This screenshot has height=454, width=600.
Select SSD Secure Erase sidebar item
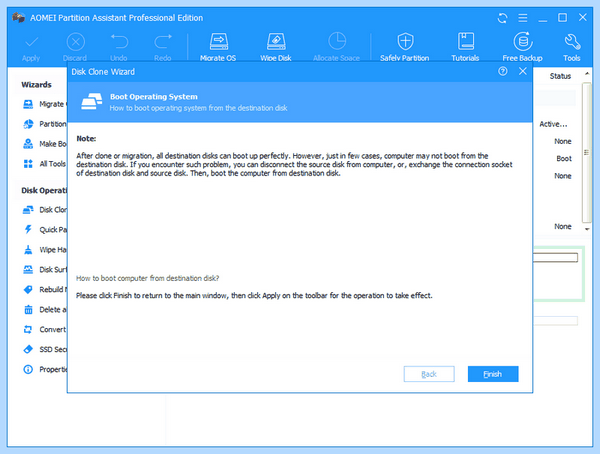(x=44, y=349)
